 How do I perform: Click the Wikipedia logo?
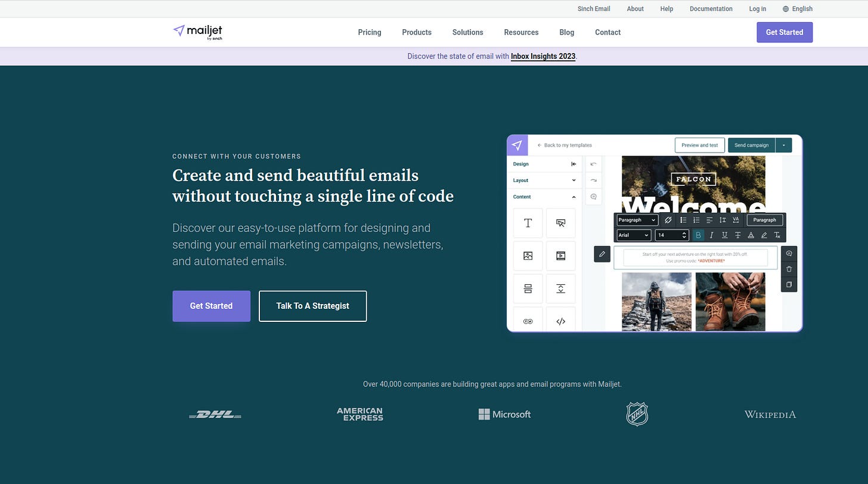(x=770, y=414)
